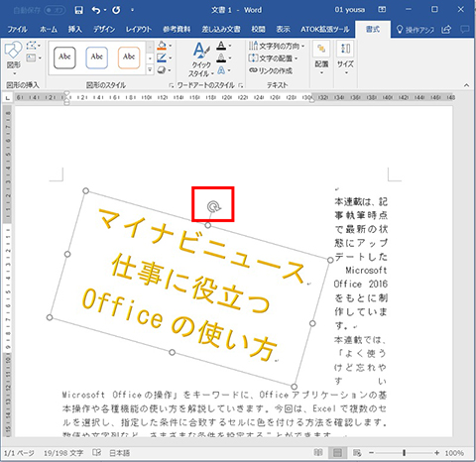Click the Shape Fill paint bucket icon
This screenshot has height=462, width=476.
tap(162, 46)
